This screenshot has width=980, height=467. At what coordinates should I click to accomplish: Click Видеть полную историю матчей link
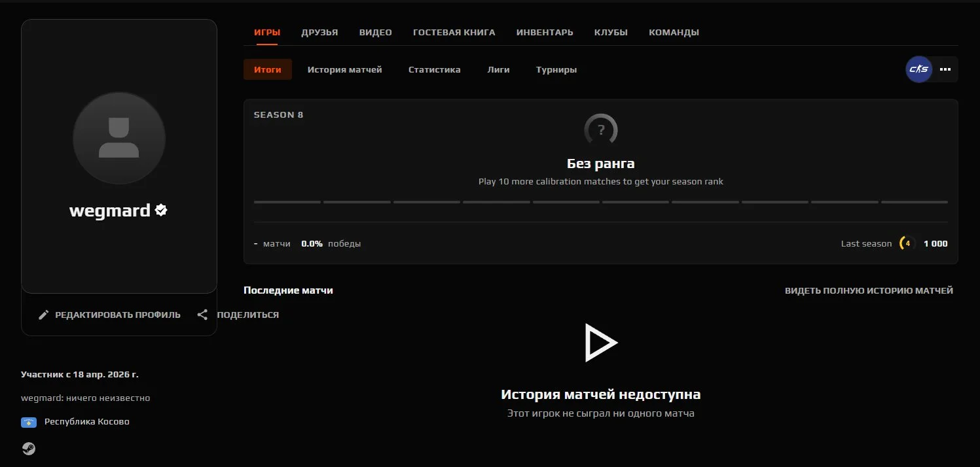[869, 290]
